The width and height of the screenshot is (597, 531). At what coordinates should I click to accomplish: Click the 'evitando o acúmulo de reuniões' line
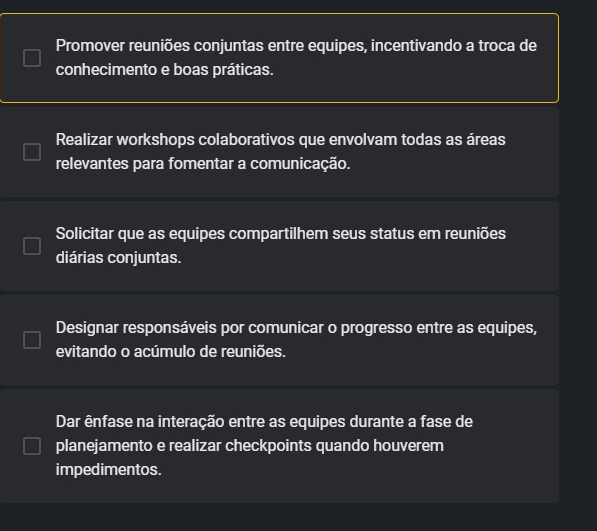click(171, 352)
